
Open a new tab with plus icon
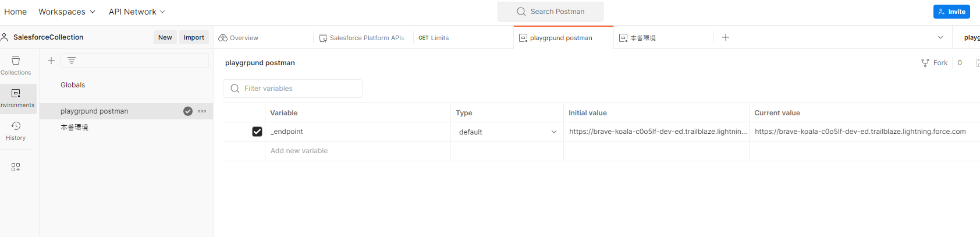(x=726, y=37)
